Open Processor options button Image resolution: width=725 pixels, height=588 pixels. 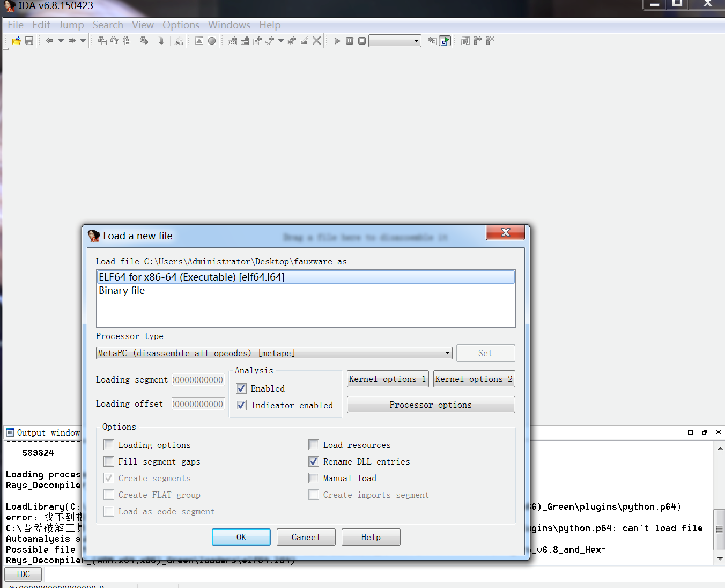click(431, 405)
